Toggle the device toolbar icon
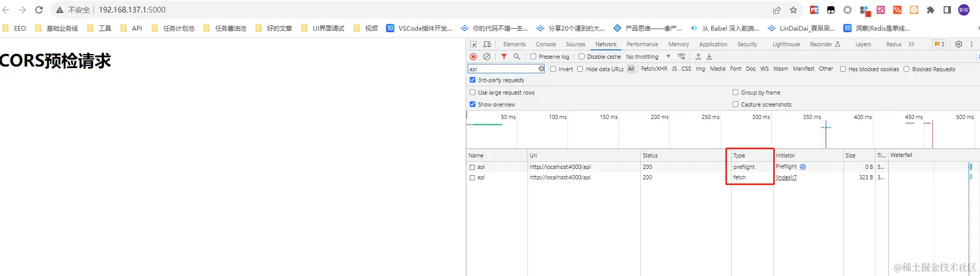 (x=487, y=44)
